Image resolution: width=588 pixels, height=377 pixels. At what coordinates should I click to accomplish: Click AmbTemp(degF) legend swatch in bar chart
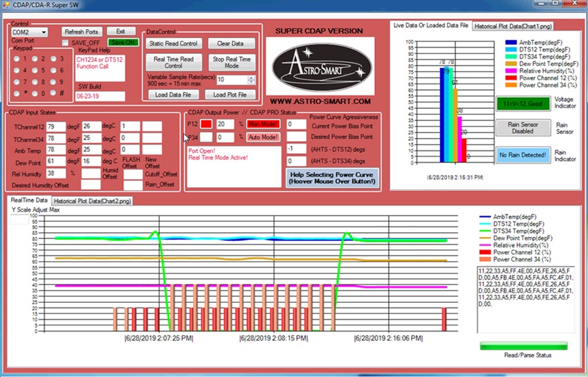tap(510, 42)
